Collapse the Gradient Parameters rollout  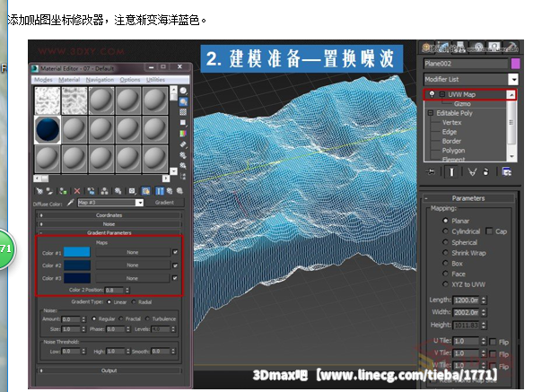coord(109,232)
